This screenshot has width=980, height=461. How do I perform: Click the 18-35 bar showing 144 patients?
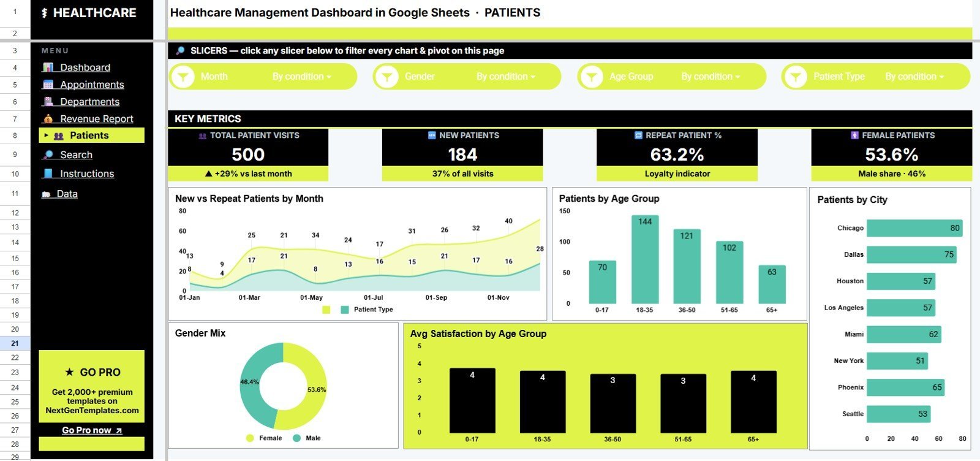[x=645, y=259]
